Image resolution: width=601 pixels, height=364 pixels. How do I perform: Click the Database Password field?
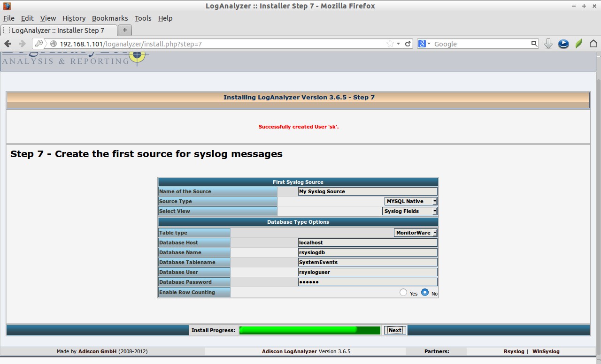368,282
